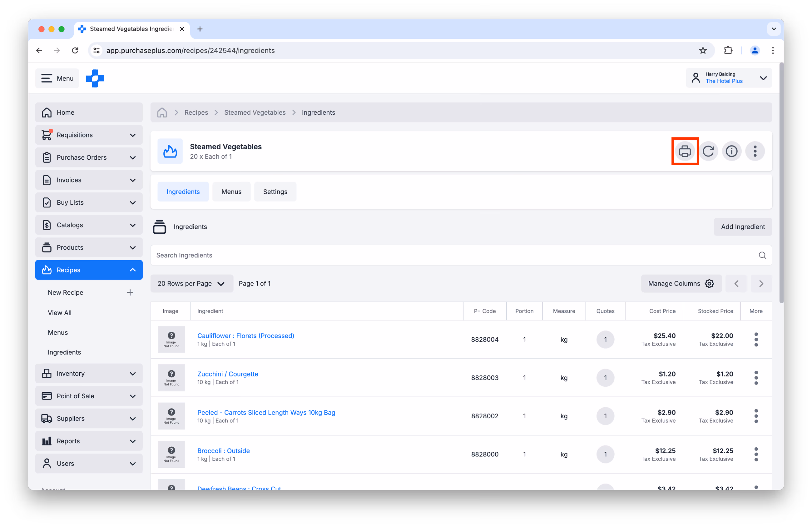812x527 pixels.
Task: Expand the Invoices menu
Action: click(89, 180)
